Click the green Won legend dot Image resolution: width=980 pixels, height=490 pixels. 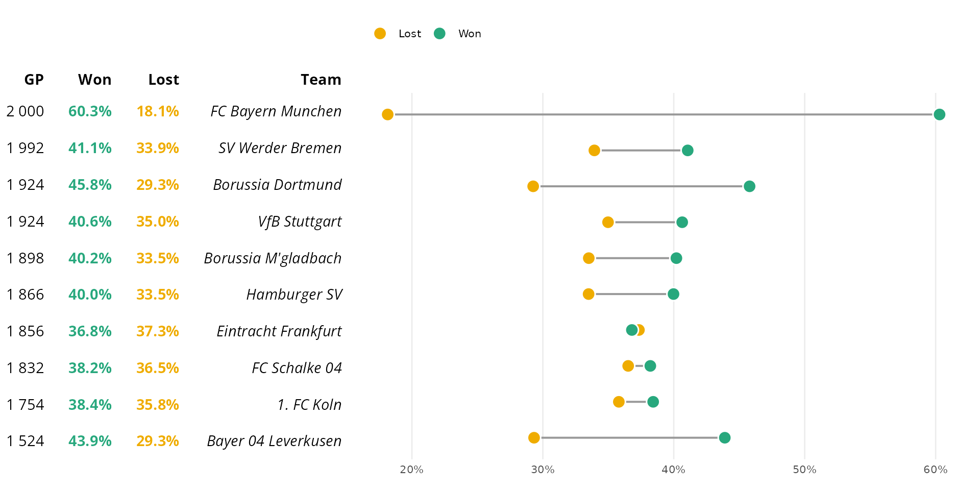tap(439, 34)
